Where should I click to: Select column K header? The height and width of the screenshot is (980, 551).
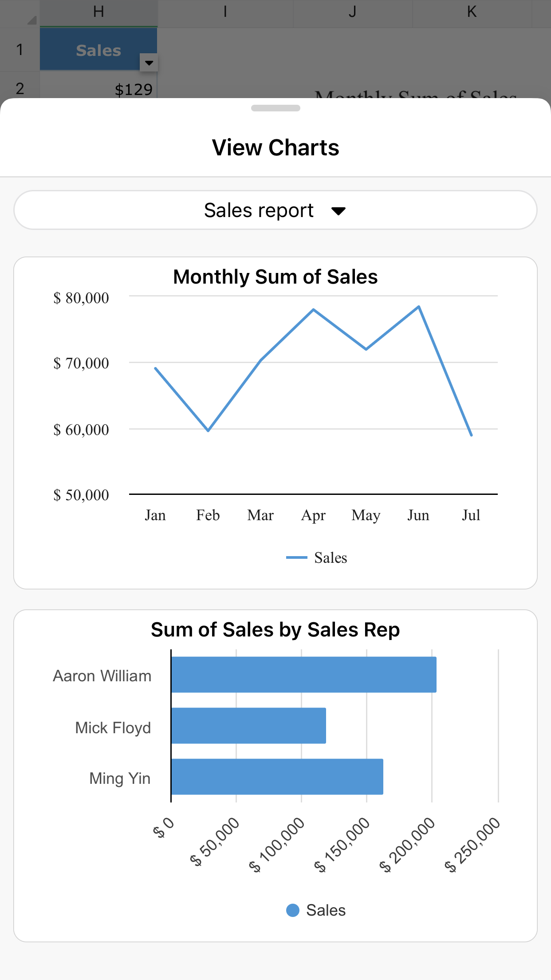(472, 12)
